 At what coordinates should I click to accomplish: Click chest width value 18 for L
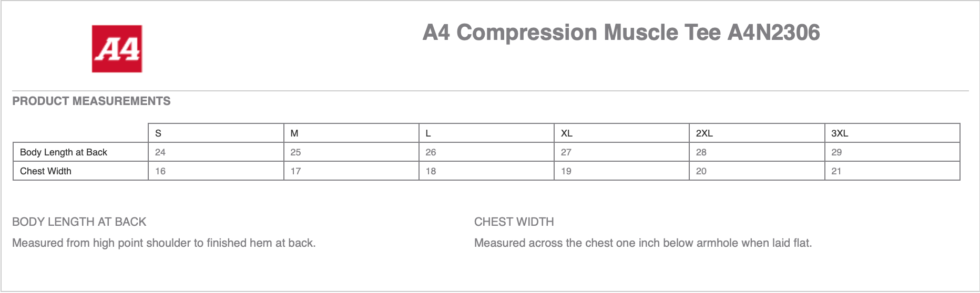tap(431, 171)
